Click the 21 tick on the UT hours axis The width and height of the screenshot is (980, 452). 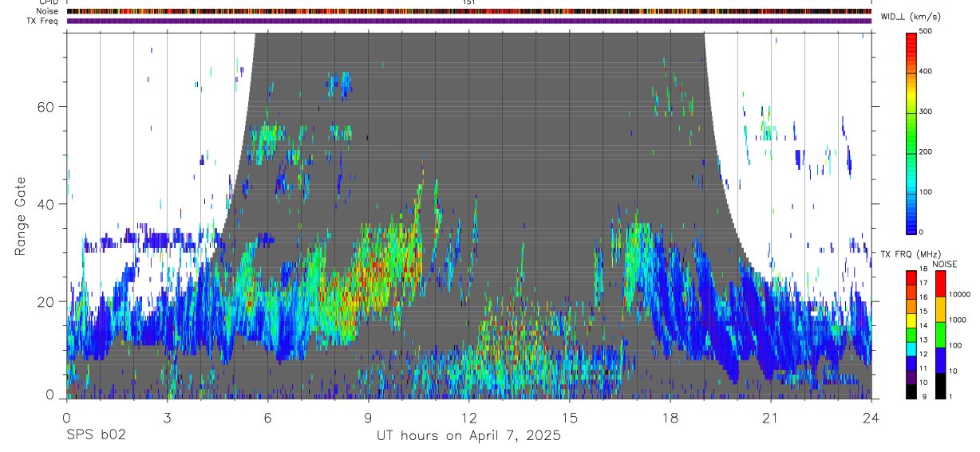[x=770, y=418]
